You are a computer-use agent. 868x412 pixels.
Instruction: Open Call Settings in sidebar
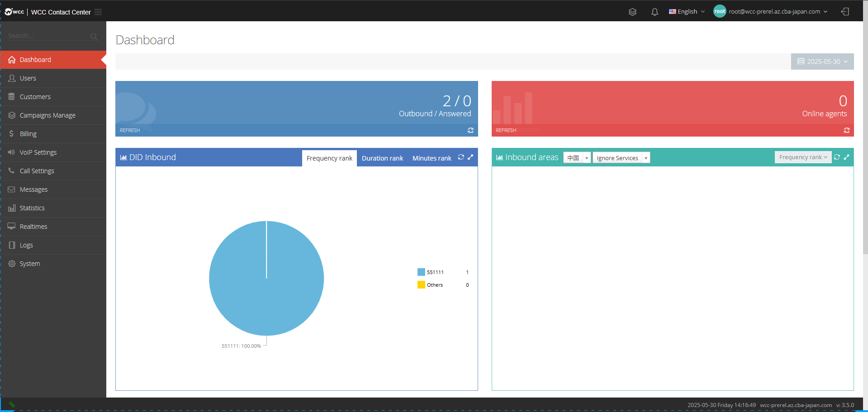[x=53, y=171]
